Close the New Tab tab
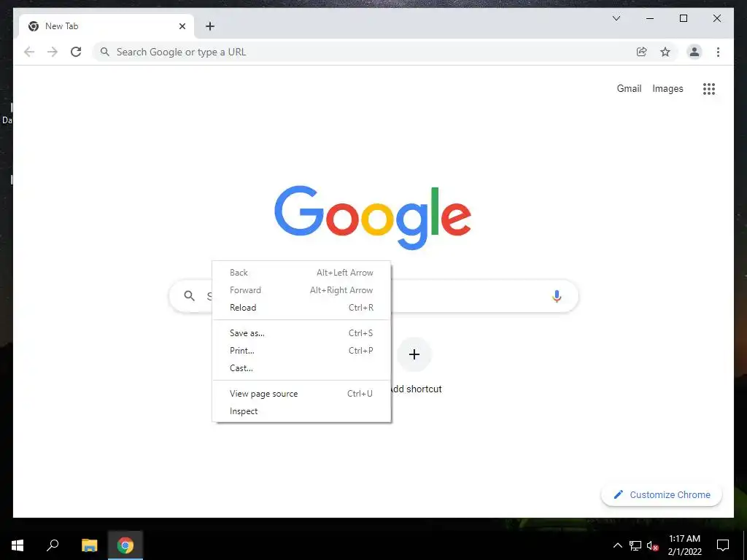The image size is (747, 560). [182, 26]
